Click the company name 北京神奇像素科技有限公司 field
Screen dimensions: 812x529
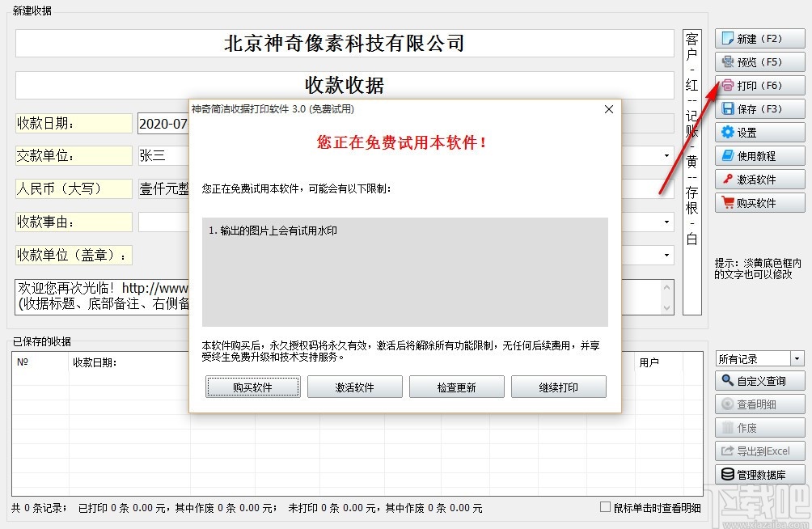coord(344,43)
